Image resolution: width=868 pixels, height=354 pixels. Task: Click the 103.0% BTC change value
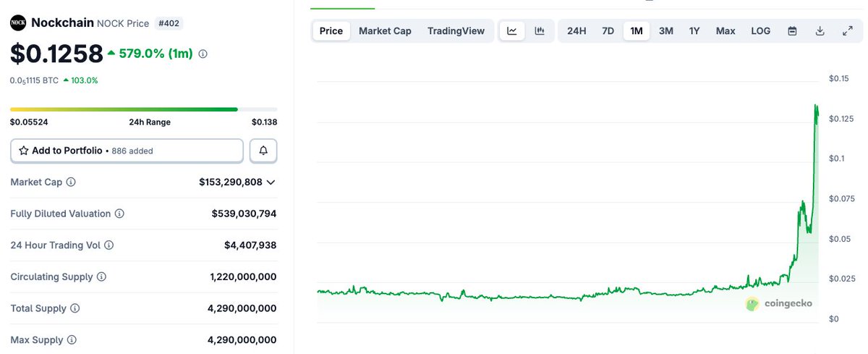coord(84,80)
